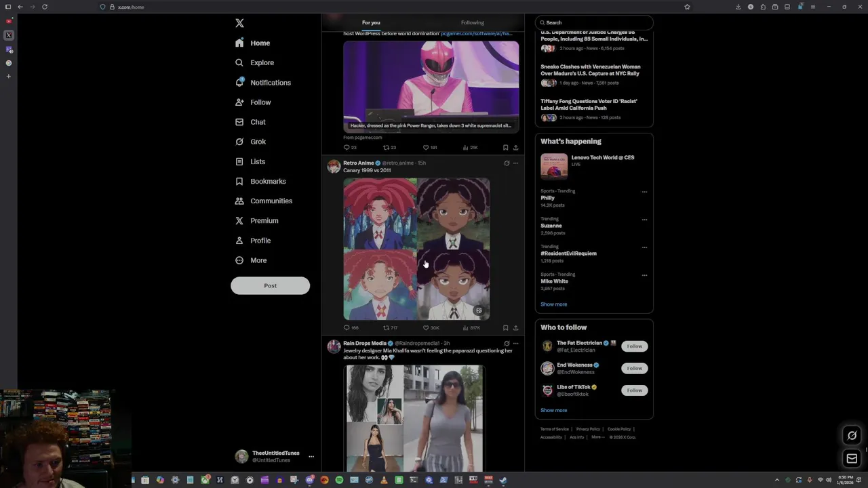Expand the More menu in the sidebar
The image size is (868, 488).
250,260
